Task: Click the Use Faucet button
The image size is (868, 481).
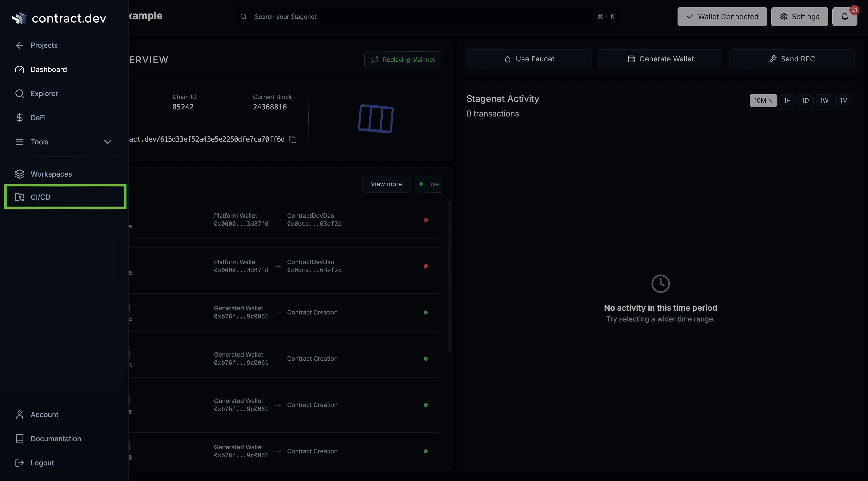Action: 529,59
